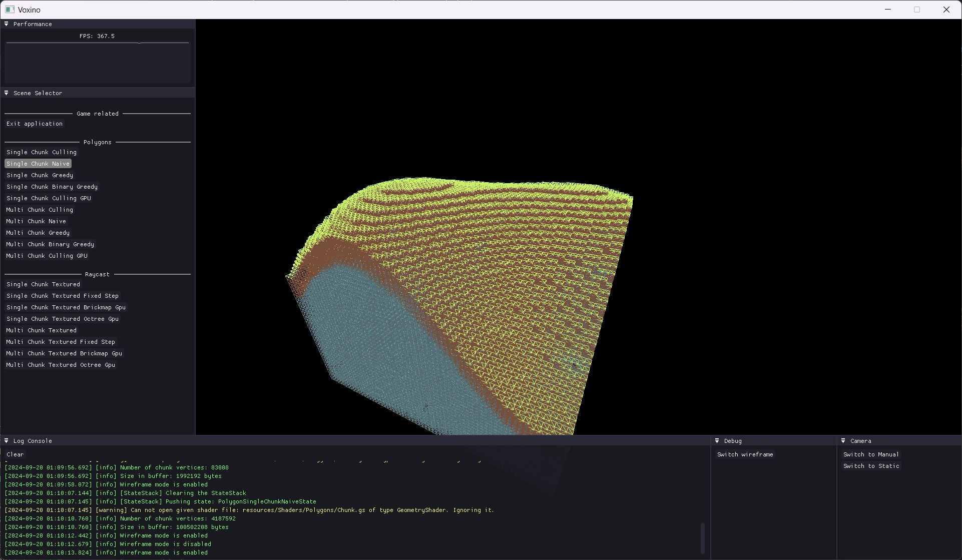
Task: Click the Voxino app icon in title bar
Action: point(10,10)
